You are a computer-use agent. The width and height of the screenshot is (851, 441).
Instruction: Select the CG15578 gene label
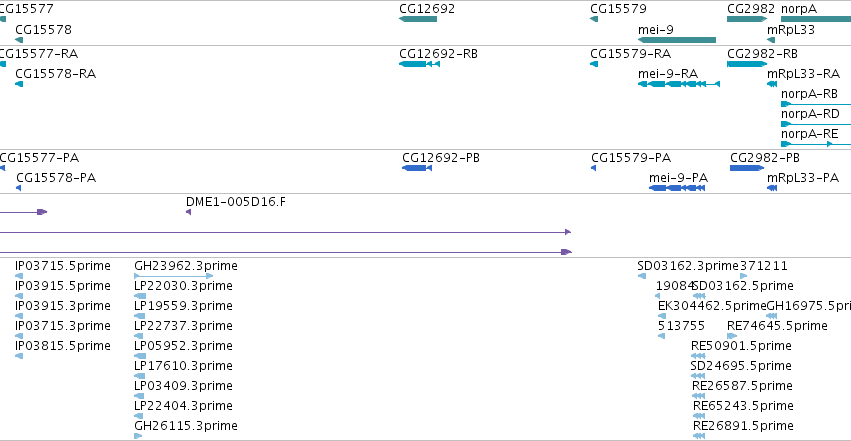[43, 29]
